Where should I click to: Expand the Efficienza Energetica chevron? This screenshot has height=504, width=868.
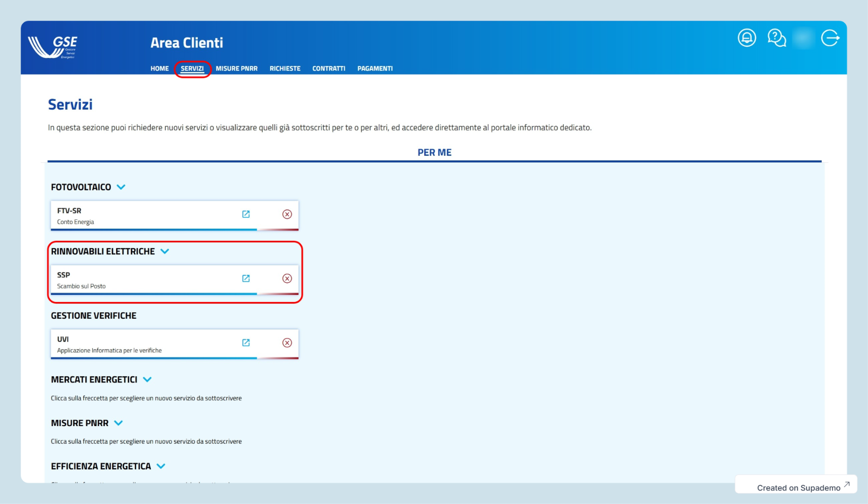[x=161, y=466]
